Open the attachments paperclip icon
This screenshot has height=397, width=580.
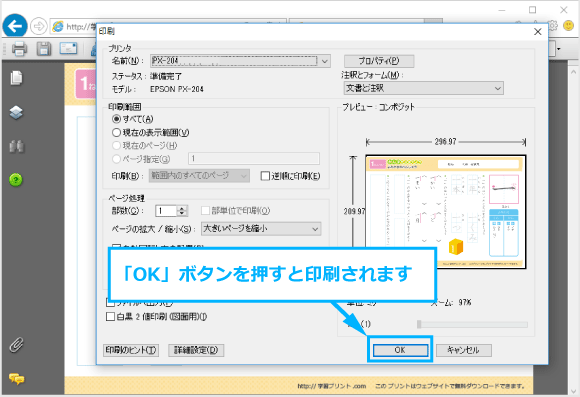(16, 345)
